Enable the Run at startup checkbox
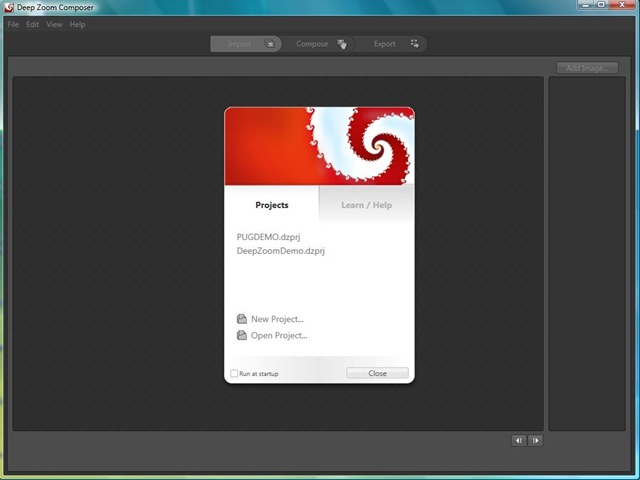 point(234,373)
